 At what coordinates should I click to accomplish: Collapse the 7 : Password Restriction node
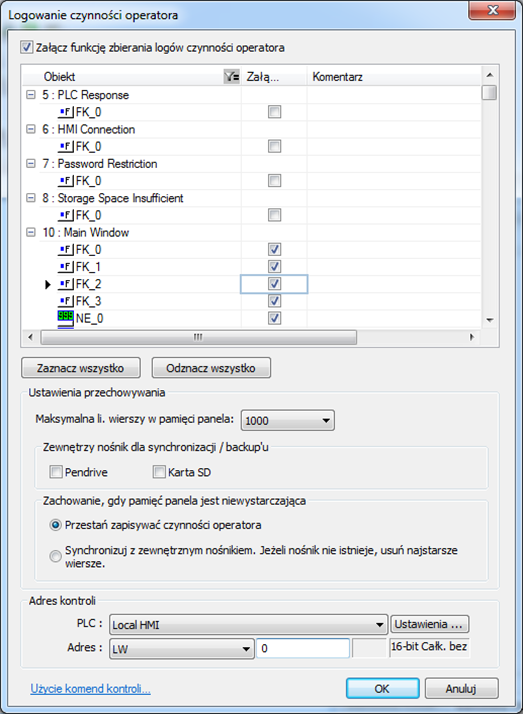(30, 163)
